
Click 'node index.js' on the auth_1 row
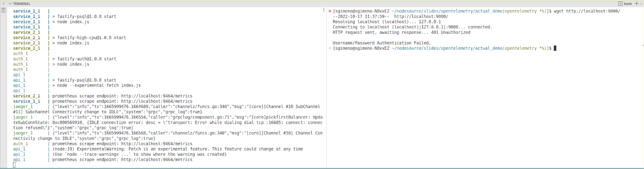[x=73, y=64]
